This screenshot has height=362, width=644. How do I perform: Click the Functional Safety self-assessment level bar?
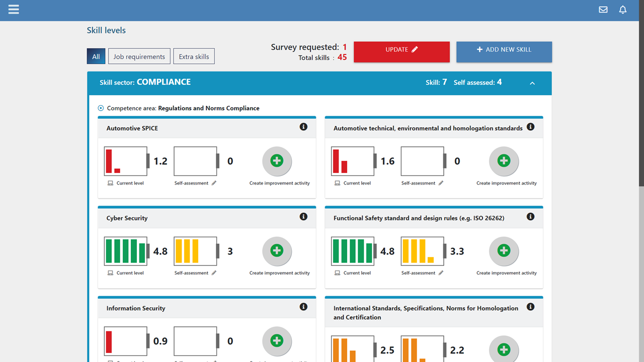pos(422,251)
